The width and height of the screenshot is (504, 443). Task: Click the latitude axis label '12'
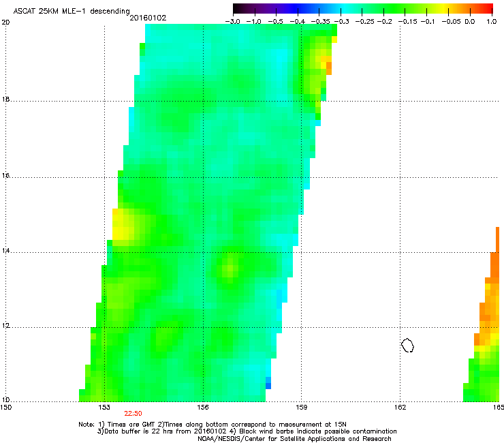click(x=5, y=326)
